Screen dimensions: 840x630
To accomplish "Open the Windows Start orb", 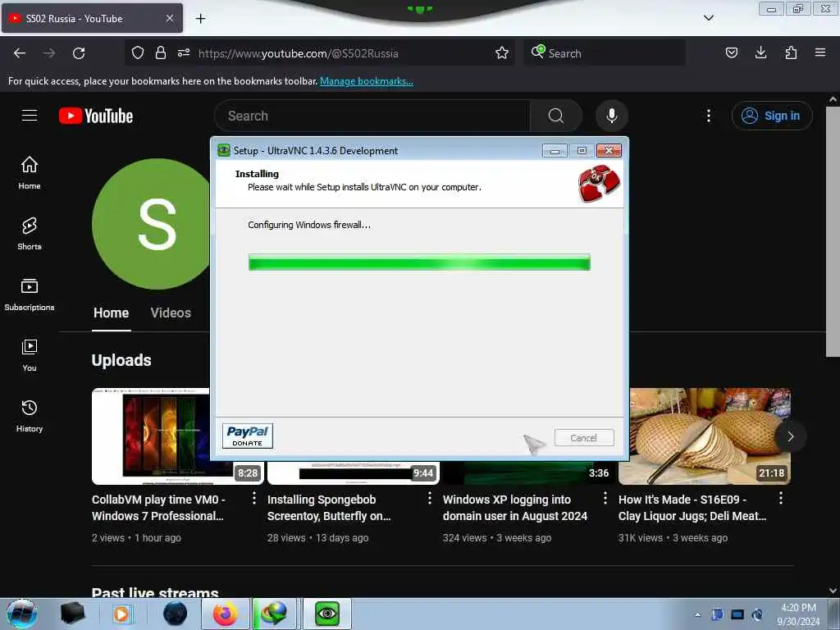I will point(21,614).
